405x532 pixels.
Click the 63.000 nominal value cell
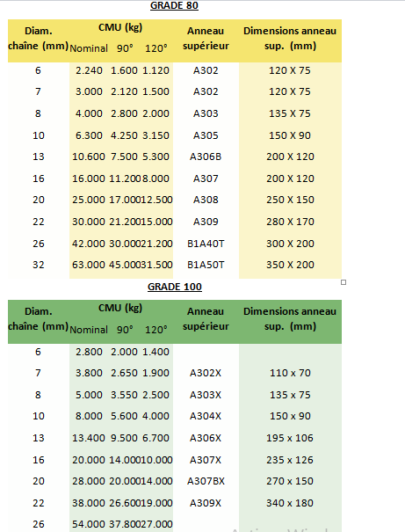pyautogui.click(x=89, y=265)
